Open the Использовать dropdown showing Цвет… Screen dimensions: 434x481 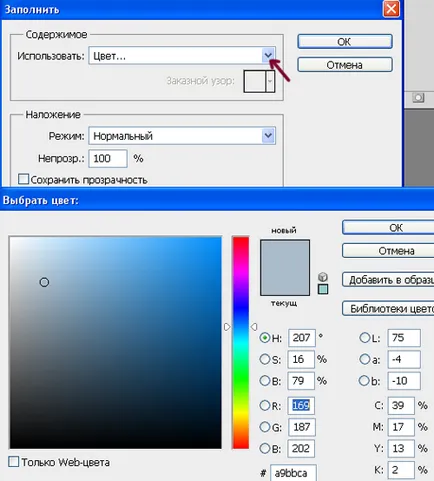click(182, 55)
